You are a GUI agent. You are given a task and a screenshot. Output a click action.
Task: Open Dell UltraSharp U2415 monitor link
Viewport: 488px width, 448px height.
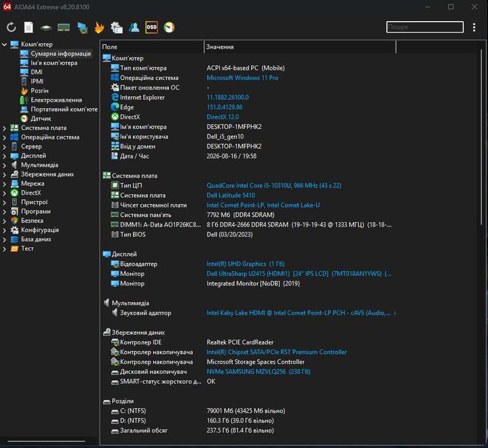coord(299,274)
